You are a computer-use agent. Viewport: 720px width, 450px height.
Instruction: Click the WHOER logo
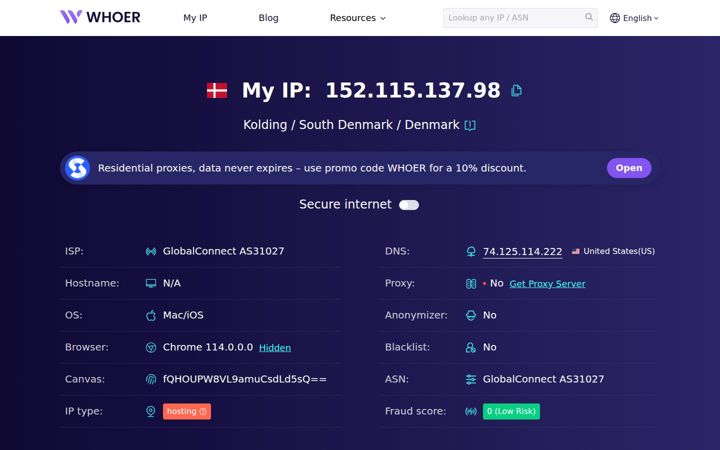coord(100,17)
